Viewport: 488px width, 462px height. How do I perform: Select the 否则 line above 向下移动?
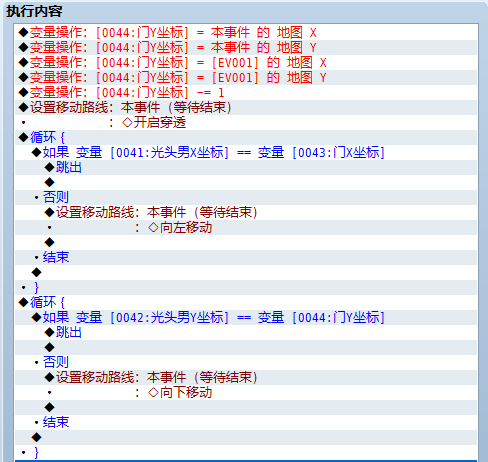click(x=246, y=363)
